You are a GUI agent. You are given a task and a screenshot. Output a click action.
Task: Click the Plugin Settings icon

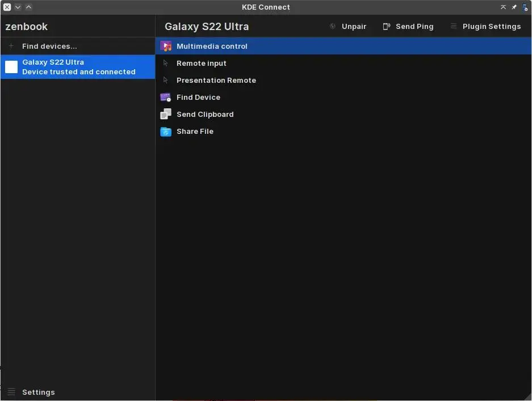point(453,26)
